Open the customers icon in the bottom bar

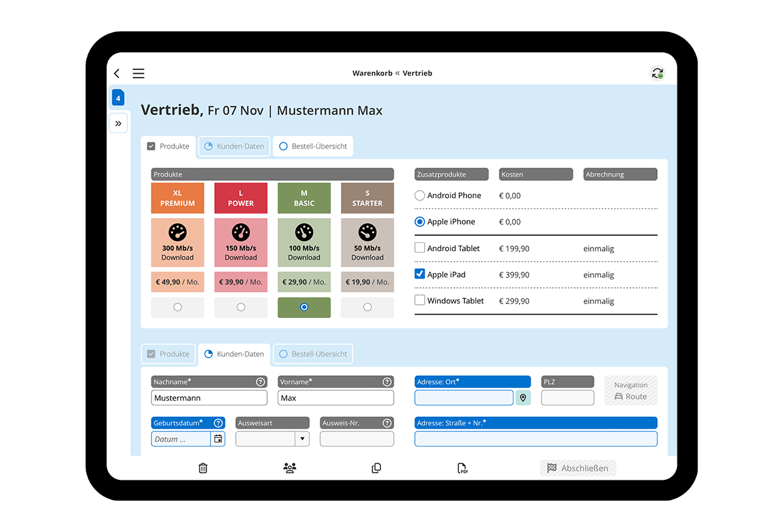[x=289, y=468]
